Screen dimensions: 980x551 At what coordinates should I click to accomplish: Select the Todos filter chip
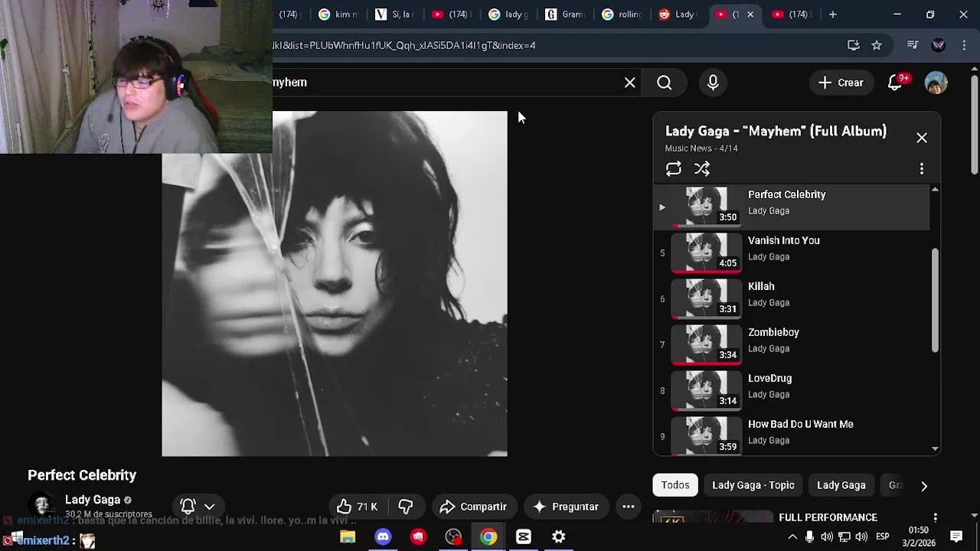[x=675, y=485]
